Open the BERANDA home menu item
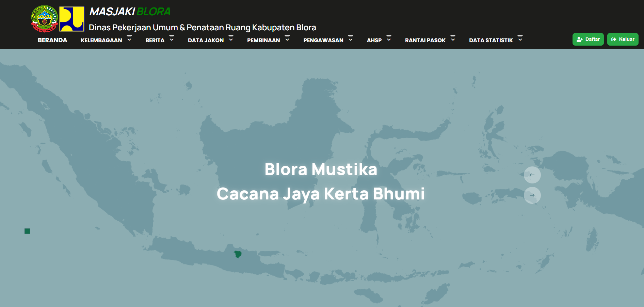This screenshot has width=644, height=307. [x=52, y=40]
